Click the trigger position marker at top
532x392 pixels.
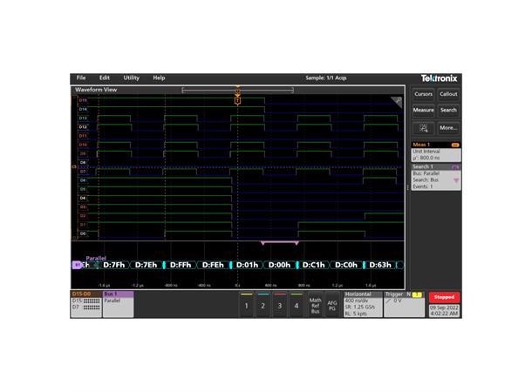[x=237, y=90]
